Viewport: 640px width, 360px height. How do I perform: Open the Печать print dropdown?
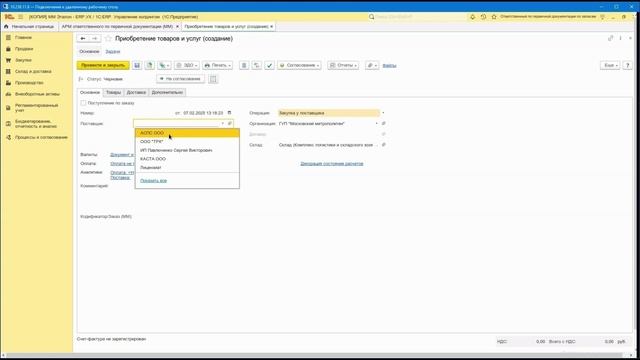coord(218,65)
